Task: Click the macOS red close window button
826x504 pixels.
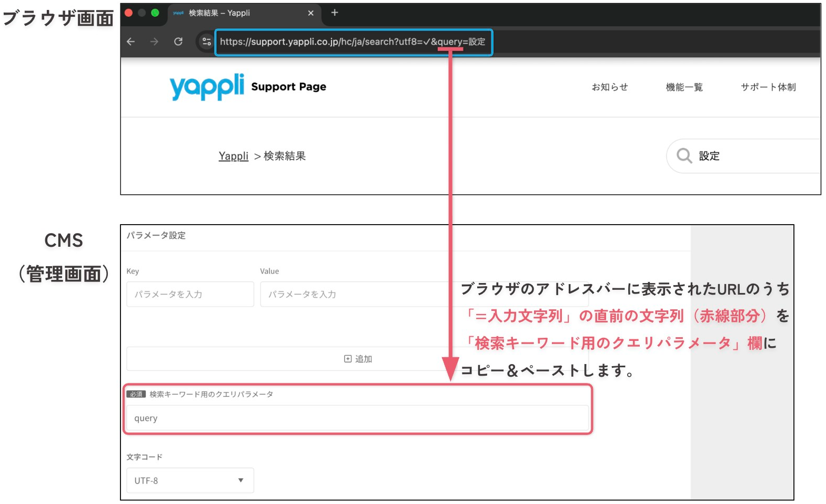Action: pyautogui.click(x=128, y=13)
